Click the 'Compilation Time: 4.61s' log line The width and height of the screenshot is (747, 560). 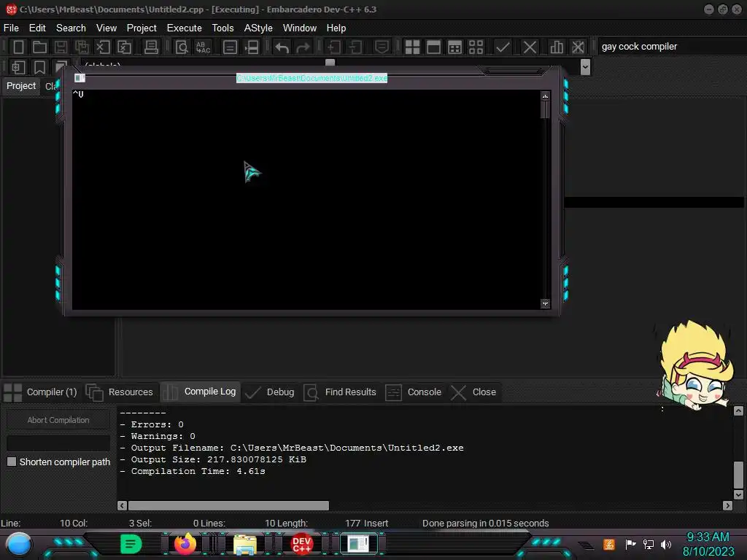point(193,471)
